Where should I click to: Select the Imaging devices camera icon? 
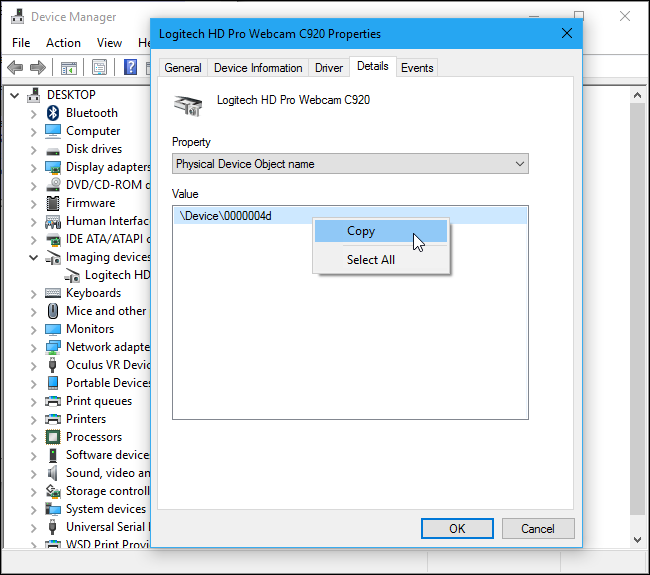tap(53, 257)
